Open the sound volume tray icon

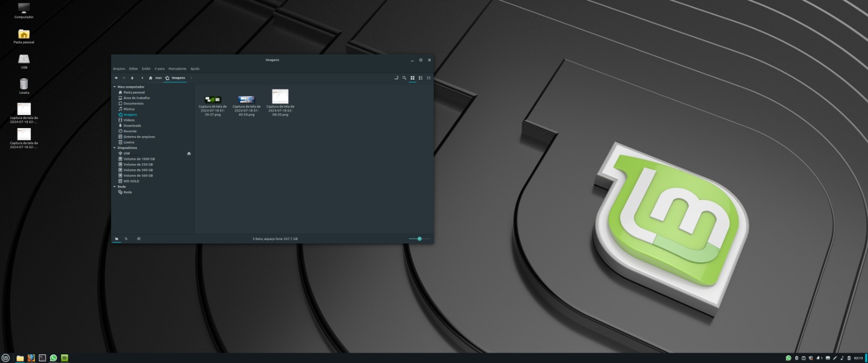point(842,358)
